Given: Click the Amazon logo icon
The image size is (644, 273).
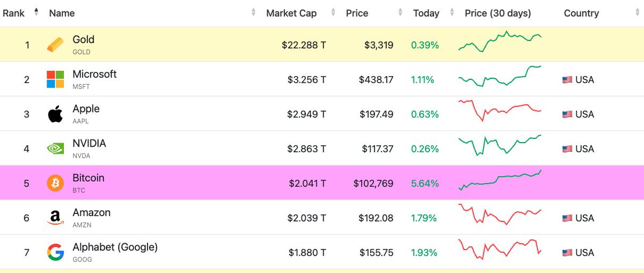Looking at the screenshot, I should 55,218.
